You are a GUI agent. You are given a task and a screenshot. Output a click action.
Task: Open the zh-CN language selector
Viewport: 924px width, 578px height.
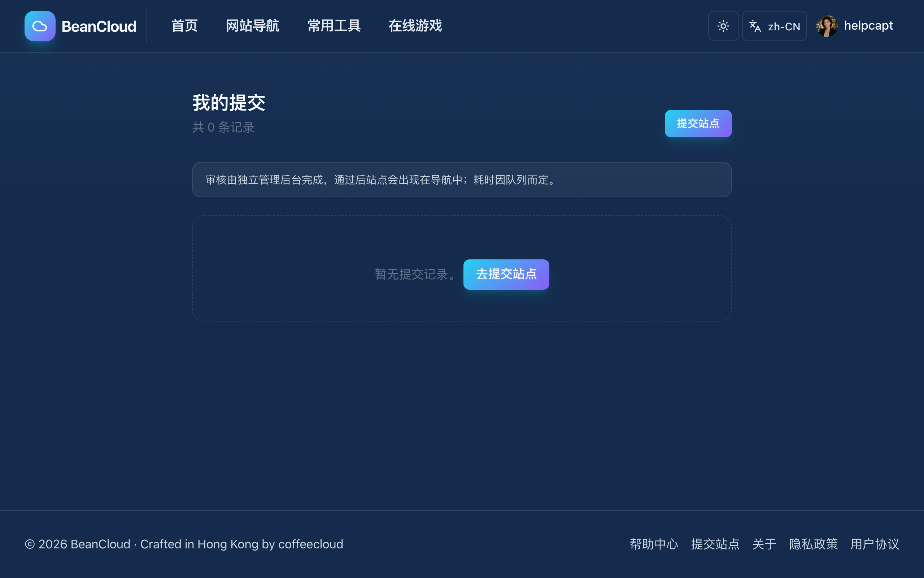click(x=774, y=26)
